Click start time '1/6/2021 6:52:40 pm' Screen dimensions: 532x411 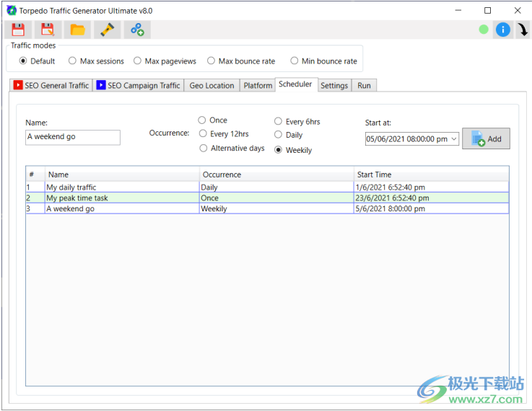431,187
